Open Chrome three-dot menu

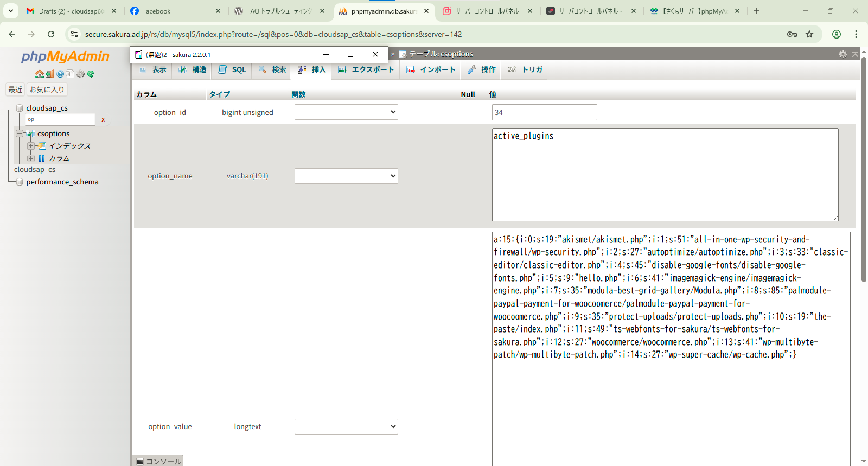click(856, 34)
